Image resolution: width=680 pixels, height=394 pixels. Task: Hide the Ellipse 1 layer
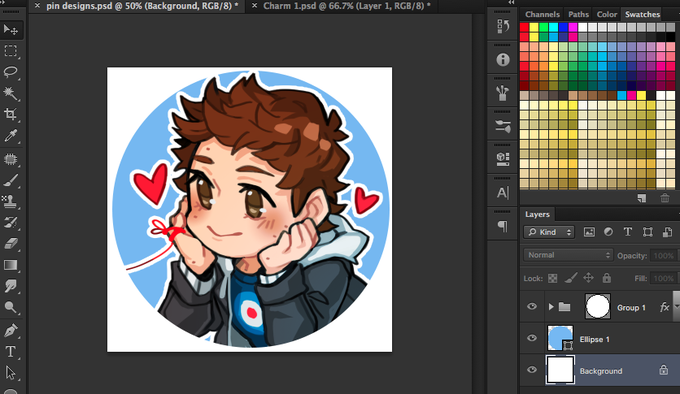(532, 338)
